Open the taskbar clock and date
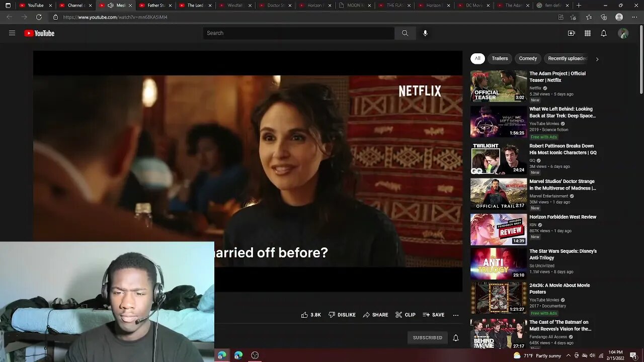This screenshot has height=362, width=644. pos(615,355)
